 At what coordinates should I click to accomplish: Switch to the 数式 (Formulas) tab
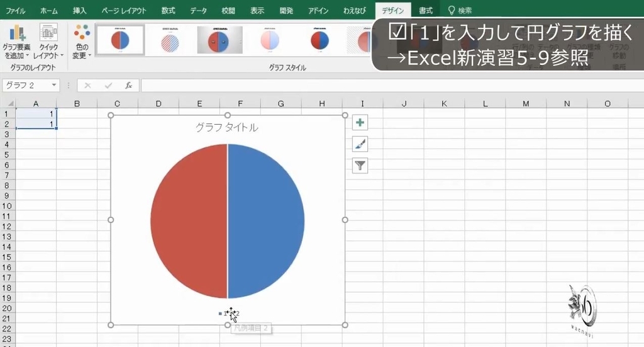click(x=168, y=11)
